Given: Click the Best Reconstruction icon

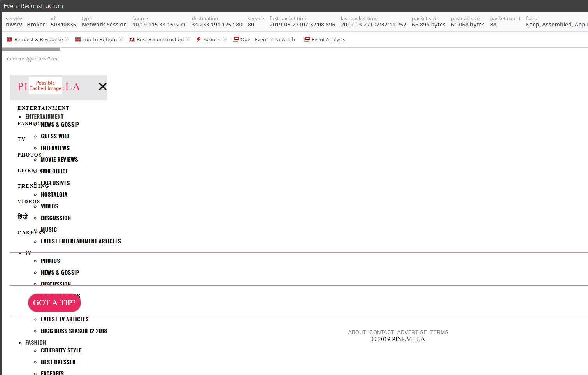Looking at the screenshot, I should click(x=132, y=39).
